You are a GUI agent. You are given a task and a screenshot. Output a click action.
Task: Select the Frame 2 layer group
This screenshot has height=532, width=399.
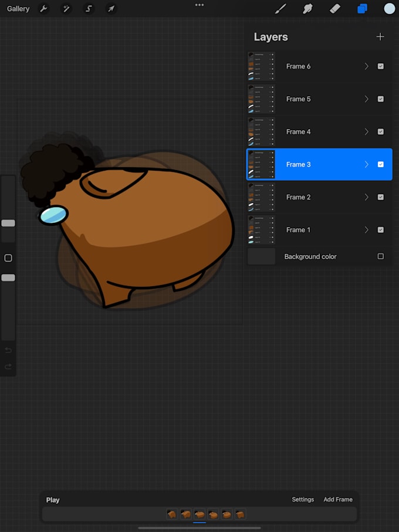pyautogui.click(x=319, y=197)
